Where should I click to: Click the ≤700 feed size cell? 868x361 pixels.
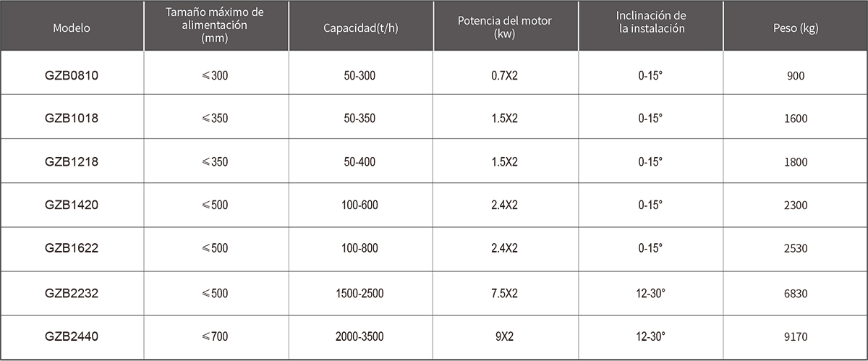[x=216, y=336]
